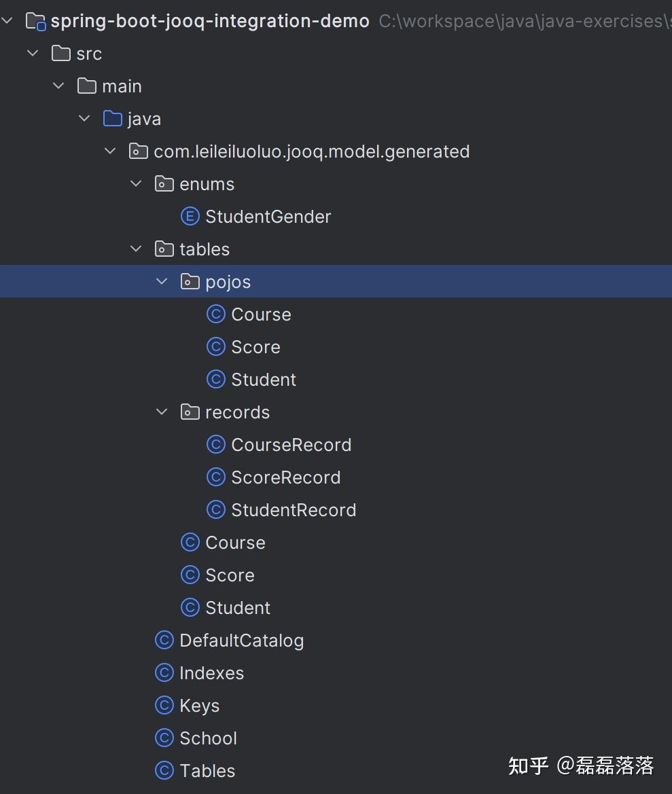Click the StudentGender enum icon
The height and width of the screenshot is (794, 672).
[x=190, y=217]
